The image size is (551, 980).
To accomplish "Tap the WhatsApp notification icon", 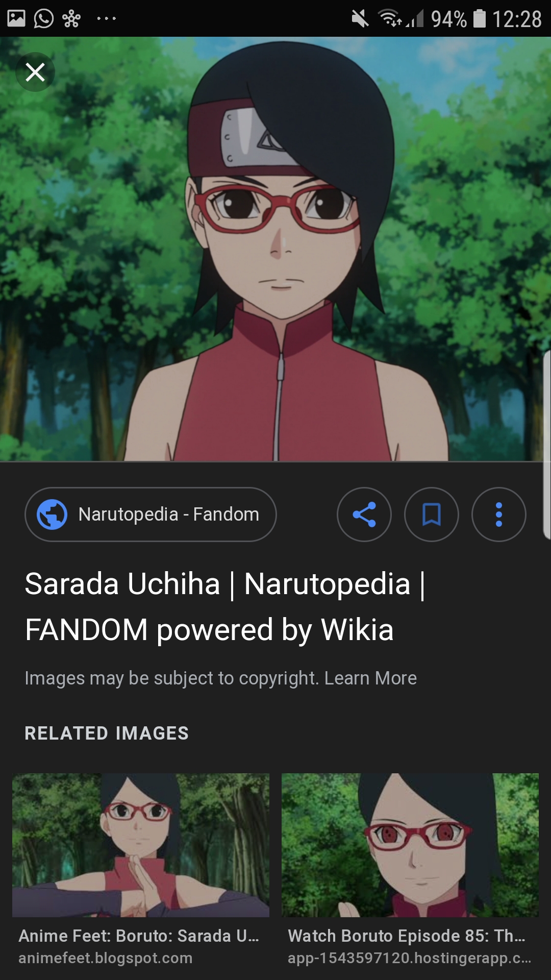I will tap(44, 18).
